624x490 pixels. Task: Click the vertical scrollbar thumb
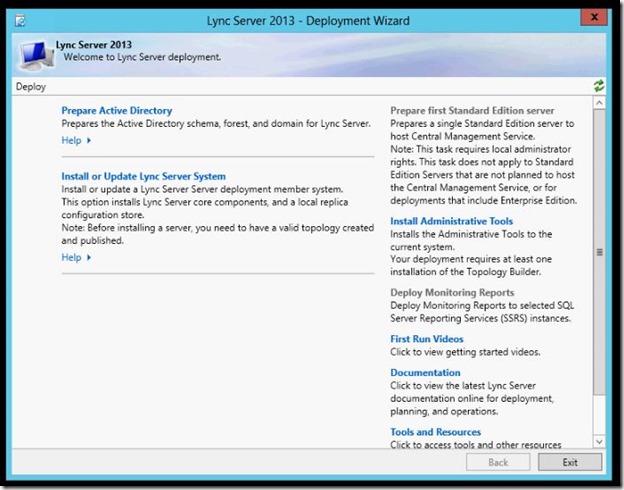(x=599, y=252)
